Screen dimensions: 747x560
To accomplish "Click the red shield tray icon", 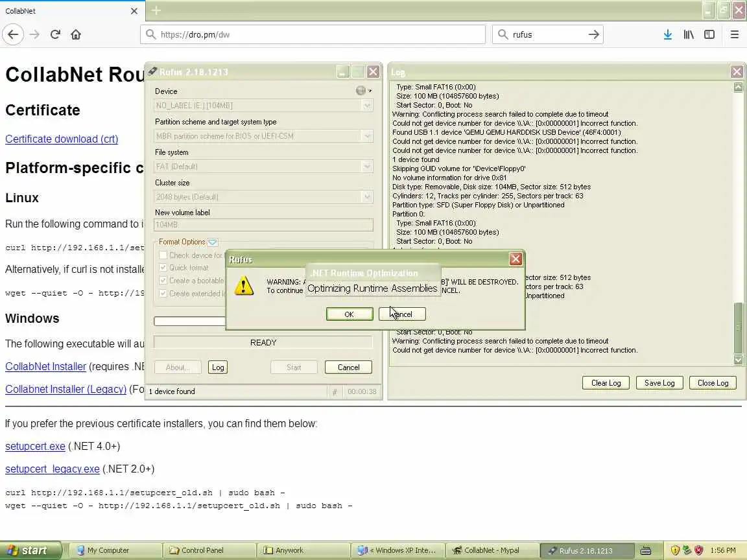I will point(698,550).
